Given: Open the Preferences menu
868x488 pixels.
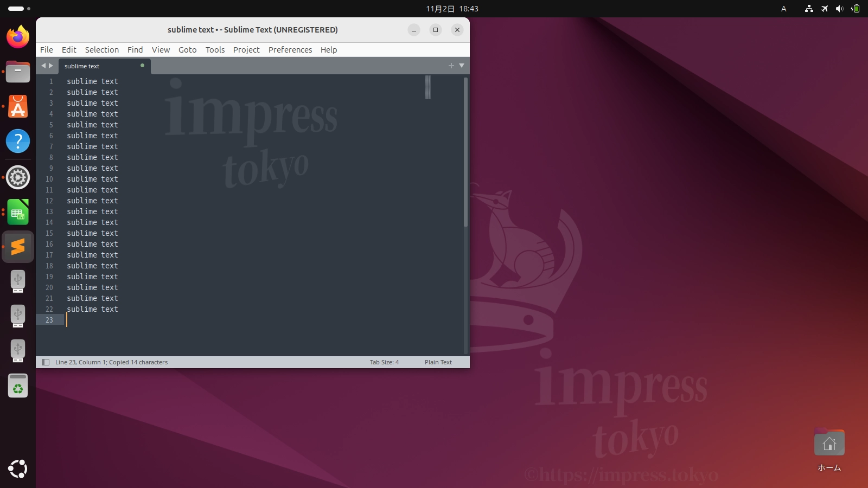Looking at the screenshot, I should click(x=290, y=50).
